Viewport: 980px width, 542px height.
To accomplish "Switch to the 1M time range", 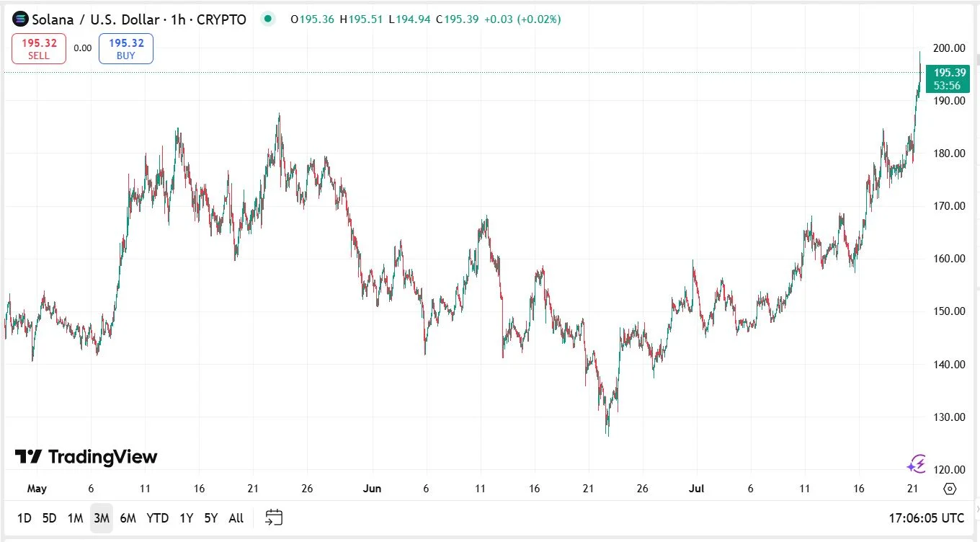I will tap(75, 518).
